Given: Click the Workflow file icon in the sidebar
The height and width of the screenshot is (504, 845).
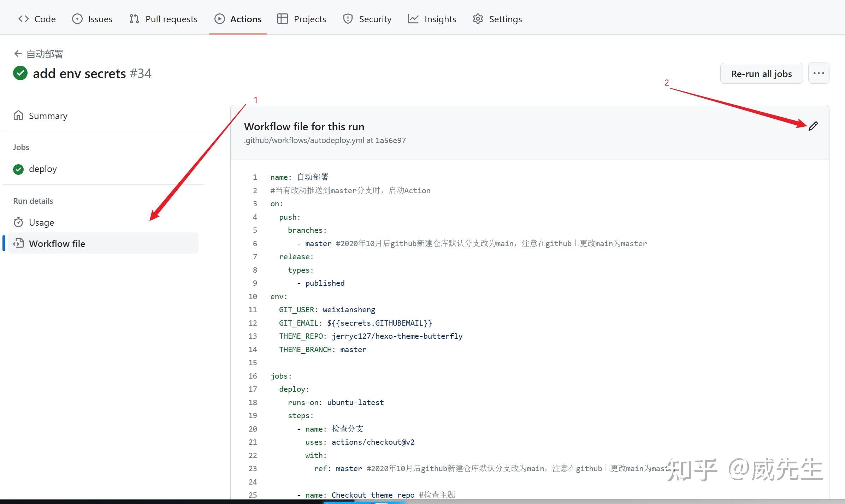Looking at the screenshot, I should point(18,243).
